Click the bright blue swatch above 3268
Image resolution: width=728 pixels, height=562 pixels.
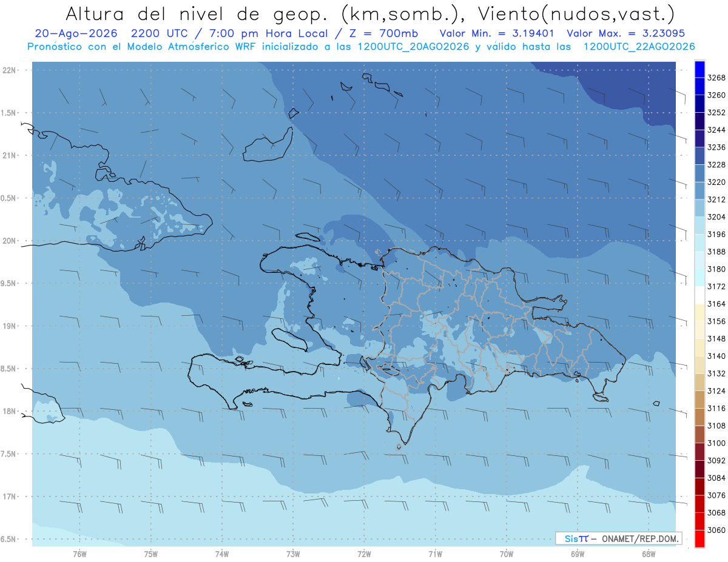(699, 69)
